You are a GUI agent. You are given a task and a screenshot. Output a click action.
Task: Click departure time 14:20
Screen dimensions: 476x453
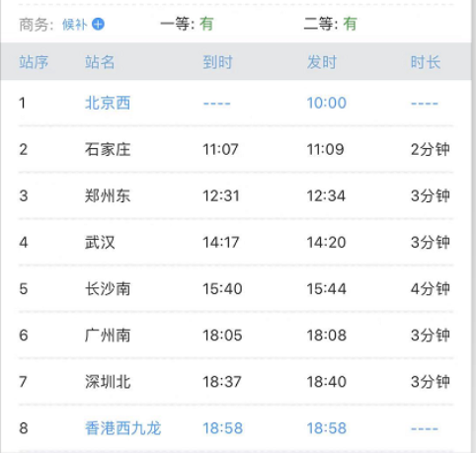[x=326, y=243]
